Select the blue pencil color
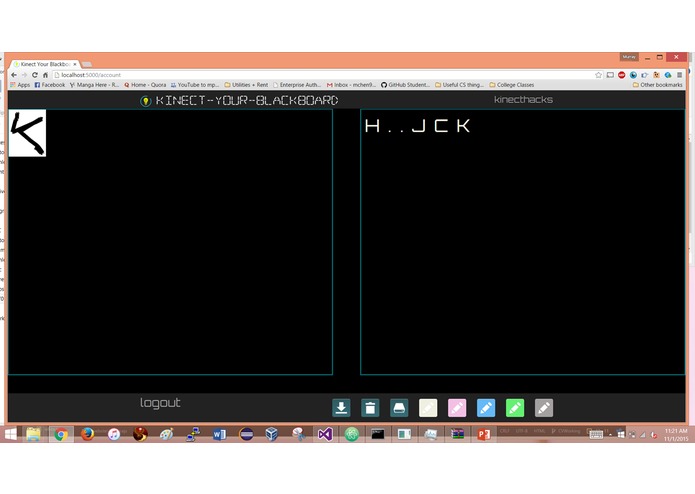This screenshot has height=494, width=695. click(486, 408)
